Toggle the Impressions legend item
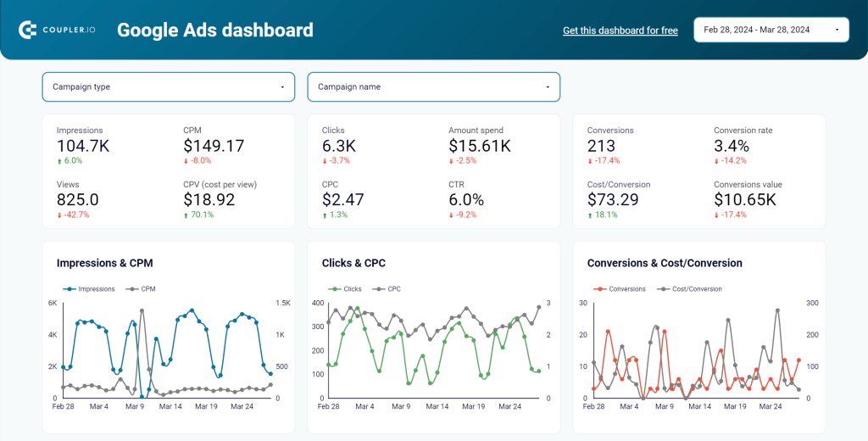The height and width of the screenshot is (441, 868). 89,289
